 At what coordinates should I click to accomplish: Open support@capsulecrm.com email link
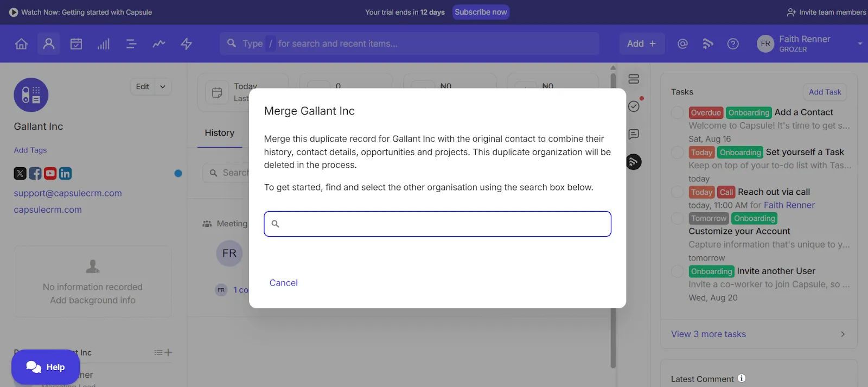point(68,193)
